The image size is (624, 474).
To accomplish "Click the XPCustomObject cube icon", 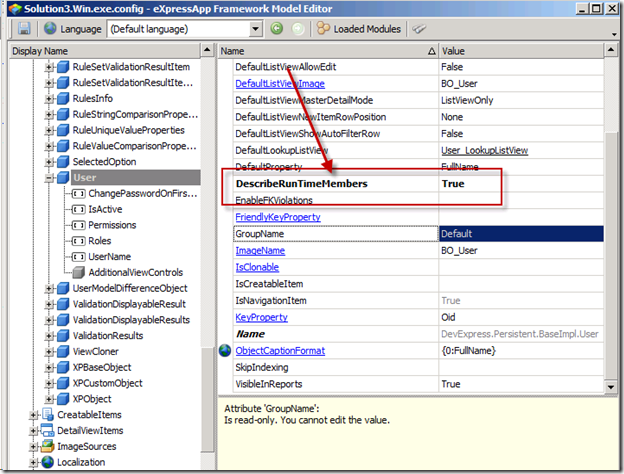I will [63, 383].
